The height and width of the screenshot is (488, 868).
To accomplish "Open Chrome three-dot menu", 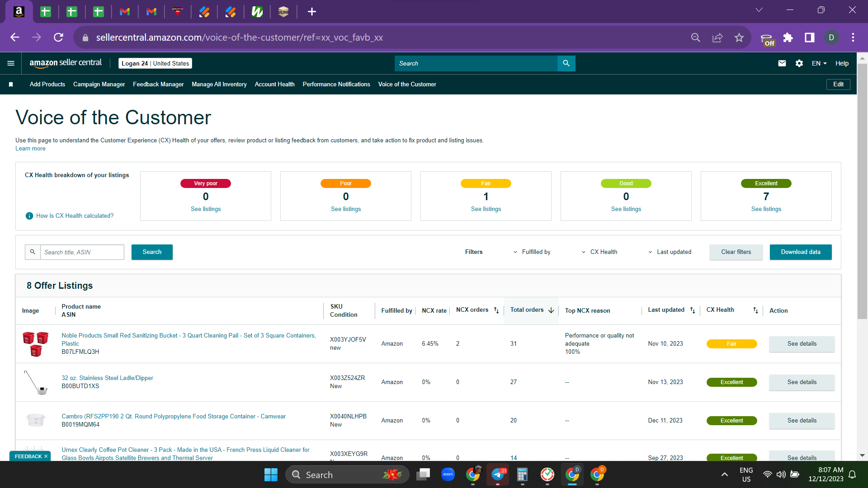I will click(x=853, y=38).
